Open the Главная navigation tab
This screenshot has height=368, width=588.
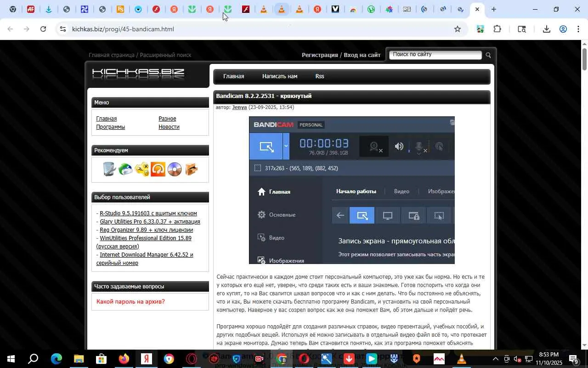point(233,76)
